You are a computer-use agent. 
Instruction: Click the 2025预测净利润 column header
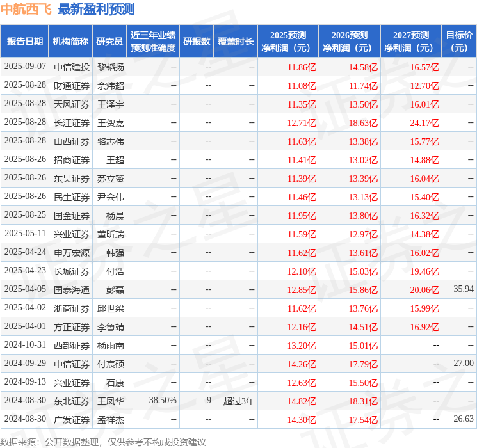coord(288,42)
